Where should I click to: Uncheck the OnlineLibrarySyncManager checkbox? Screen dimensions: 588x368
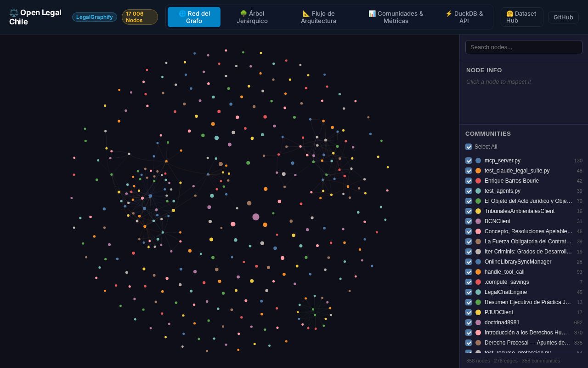(x=469, y=262)
